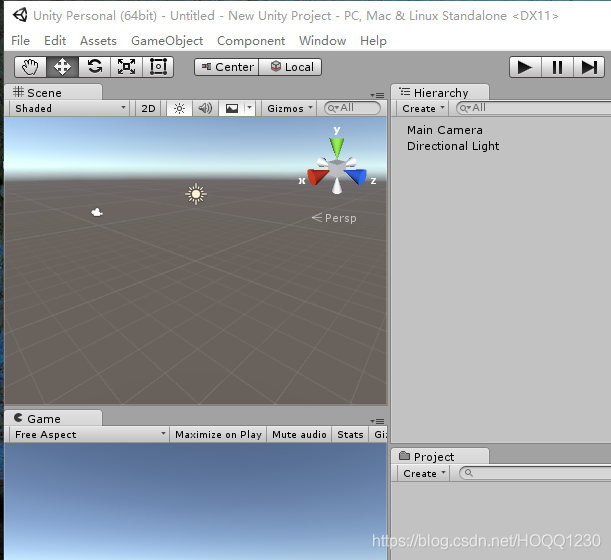Toggle 2D scene view mode
The width and height of the screenshot is (611, 560).
148,108
